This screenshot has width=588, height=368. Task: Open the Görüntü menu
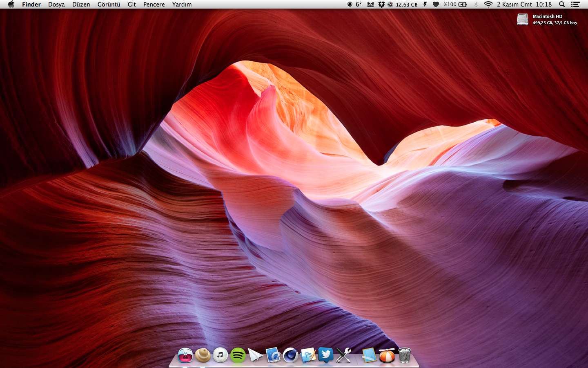[x=109, y=4]
